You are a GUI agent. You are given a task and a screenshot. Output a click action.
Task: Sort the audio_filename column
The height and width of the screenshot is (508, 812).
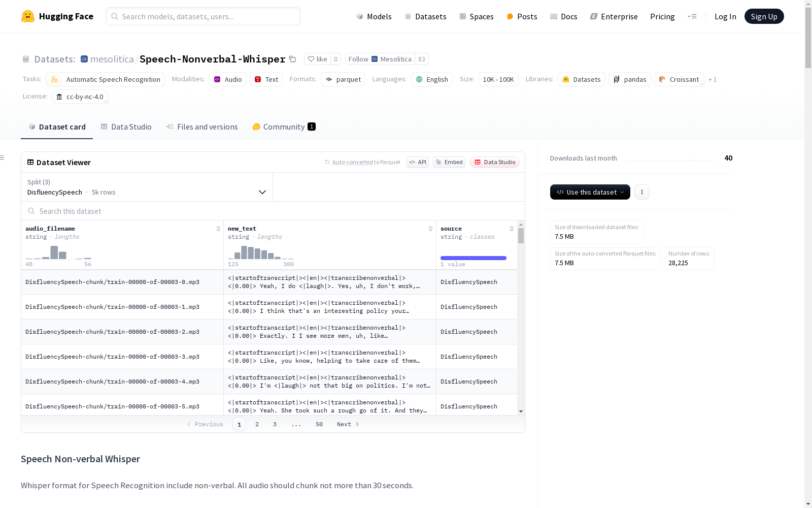coord(218,229)
